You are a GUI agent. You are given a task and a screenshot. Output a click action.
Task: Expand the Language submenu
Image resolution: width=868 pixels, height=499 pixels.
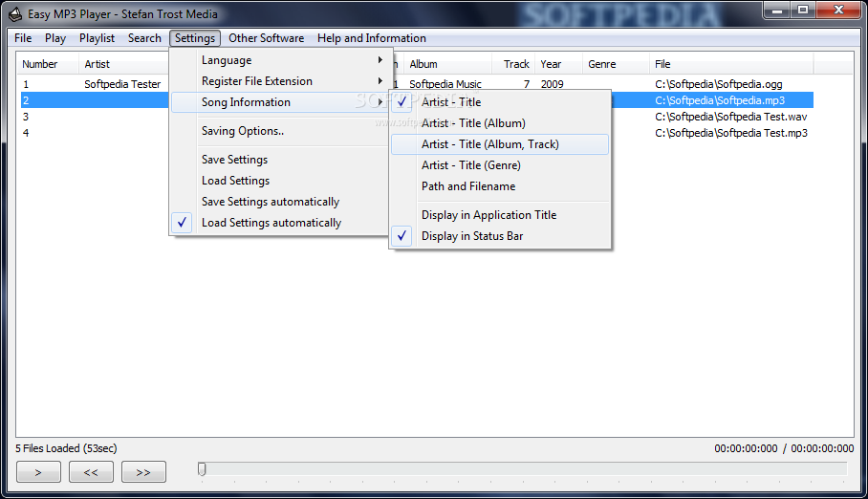(x=279, y=60)
